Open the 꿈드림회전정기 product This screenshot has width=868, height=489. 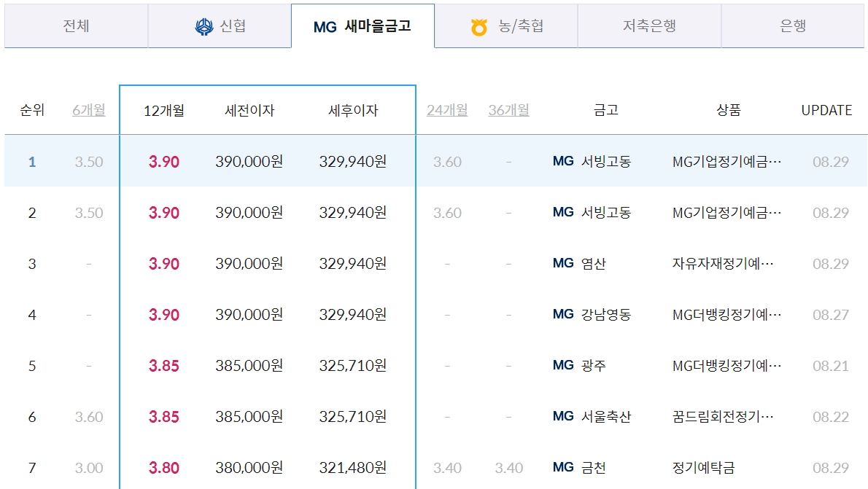point(723,417)
